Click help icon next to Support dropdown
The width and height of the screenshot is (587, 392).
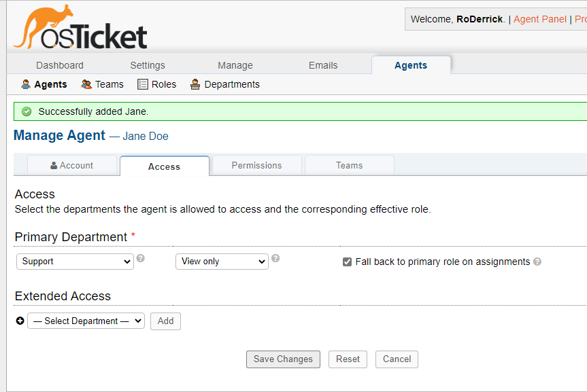(x=141, y=258)
